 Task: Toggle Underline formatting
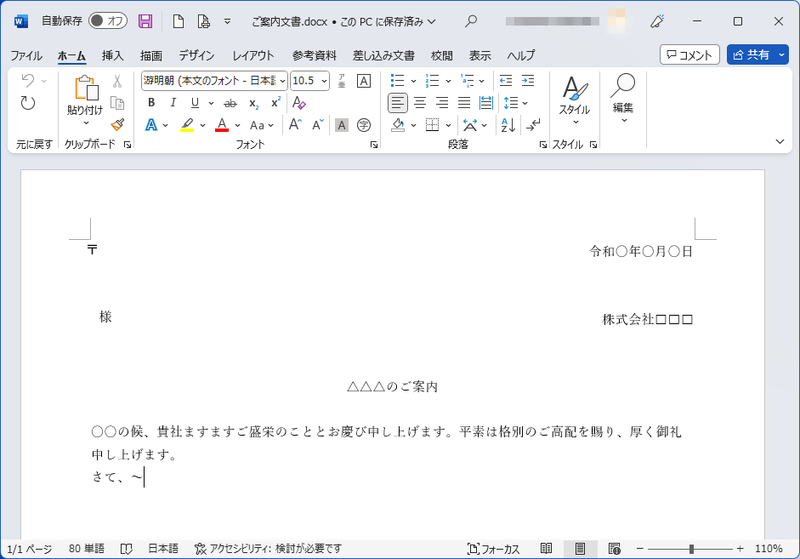pos(195,103)
